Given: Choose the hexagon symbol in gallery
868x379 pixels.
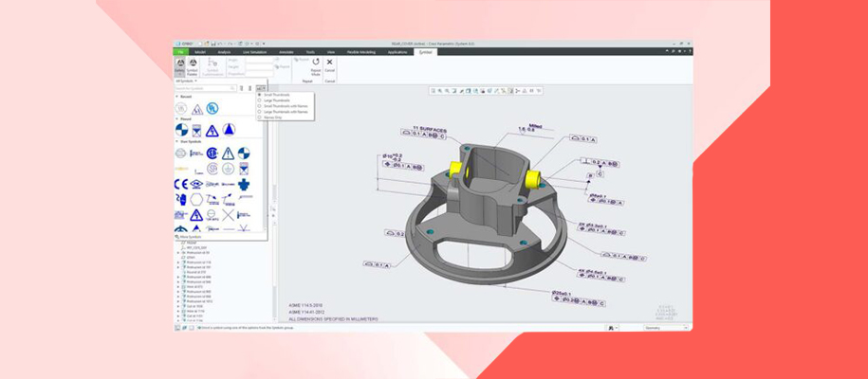Looking at the screenshot, I should pos(196,200).
